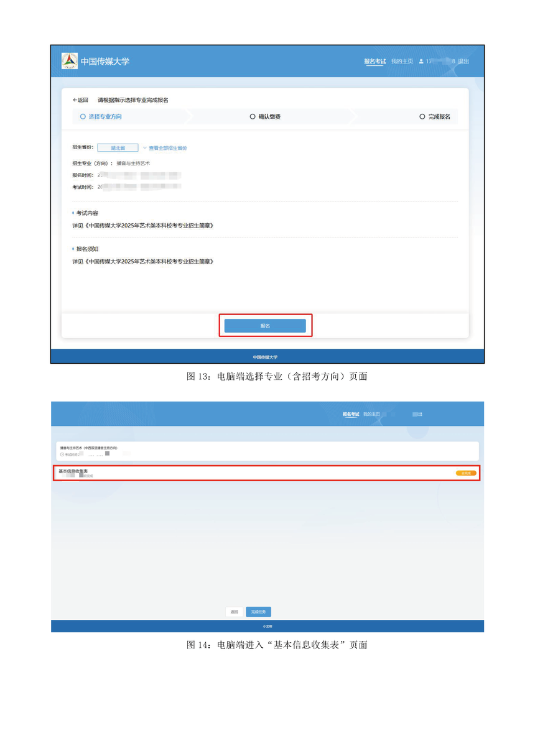This screenshot has height=756, width=535.
Task: Click the blue 报名 button
Action: [x=265, y=326]
